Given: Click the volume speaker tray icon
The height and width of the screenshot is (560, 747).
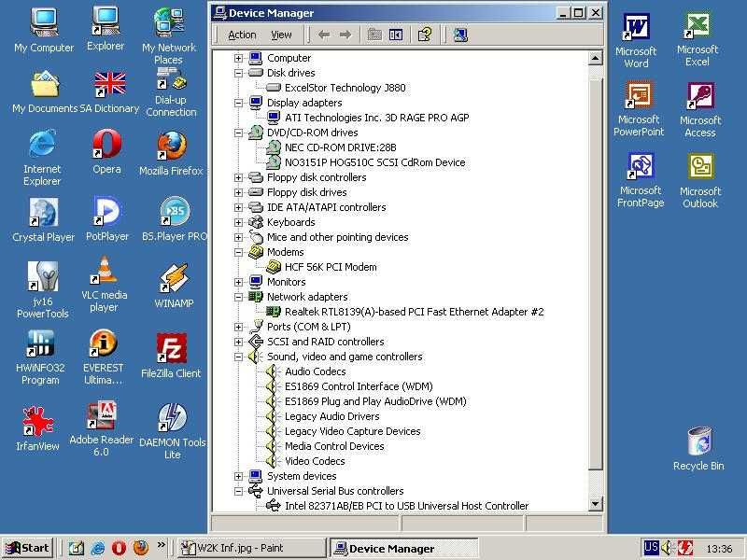Looking at the screenshot, I should tap(667, 548).
